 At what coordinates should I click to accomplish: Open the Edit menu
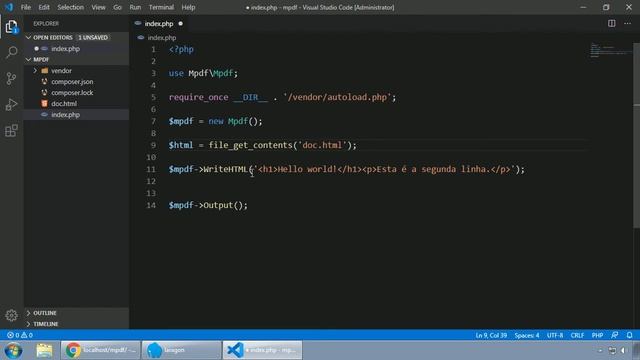[44, 7]
